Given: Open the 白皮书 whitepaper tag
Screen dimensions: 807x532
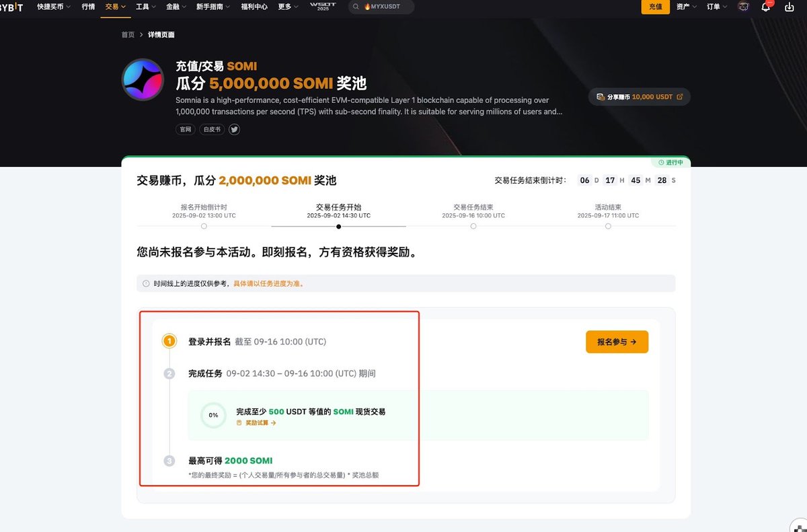Looking at the screenshot, I should click(x=211, y=129).
